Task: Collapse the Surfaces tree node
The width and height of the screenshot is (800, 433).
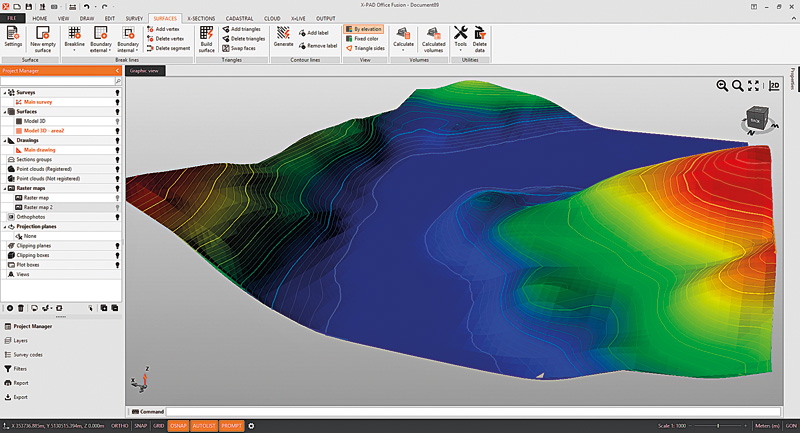Action: point(4,111)
